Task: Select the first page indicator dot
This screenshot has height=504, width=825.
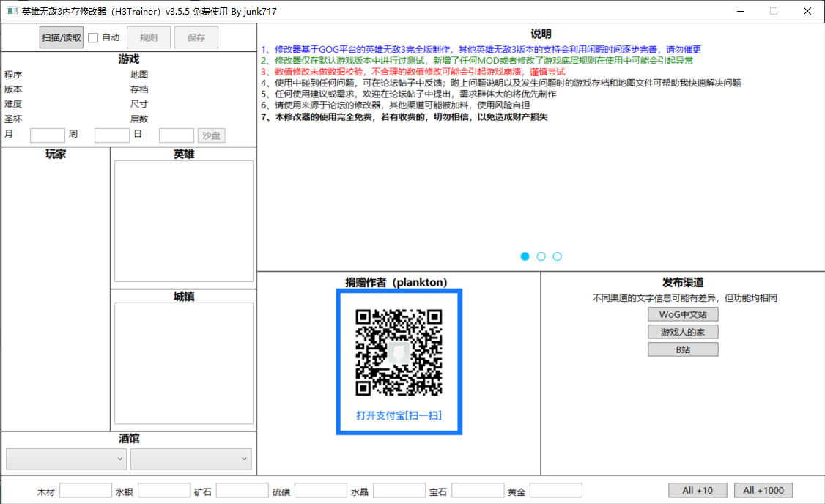Action: click(525, 256)
